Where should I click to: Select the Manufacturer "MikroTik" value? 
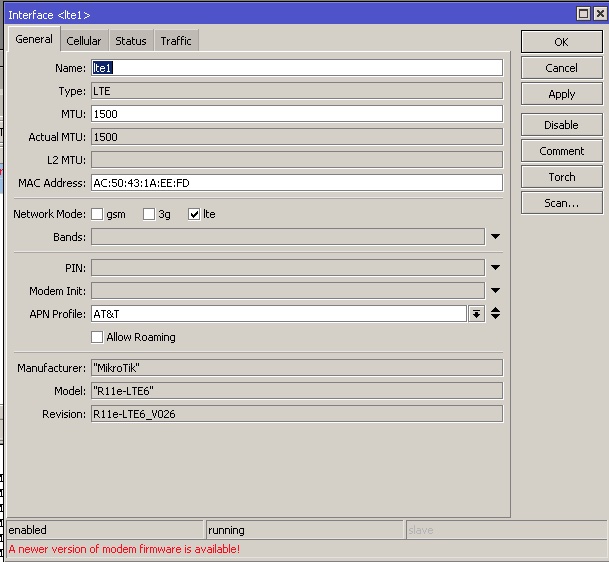tap(297, 368)
